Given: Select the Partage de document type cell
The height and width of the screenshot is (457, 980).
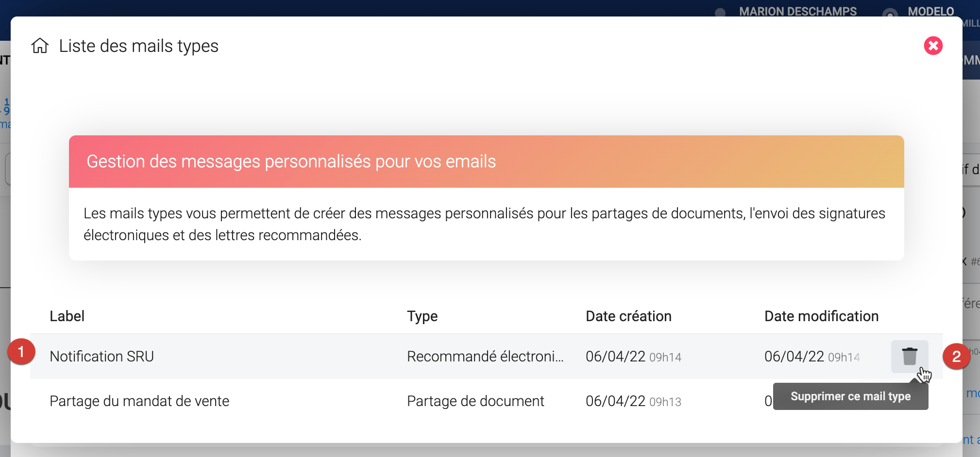Looking at the screenshot, I should pyautogui.click(x=475, y=401).
